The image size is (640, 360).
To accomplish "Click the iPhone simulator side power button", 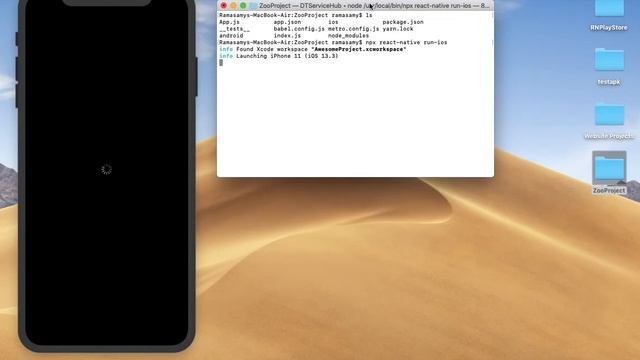I will coord(196,76).
